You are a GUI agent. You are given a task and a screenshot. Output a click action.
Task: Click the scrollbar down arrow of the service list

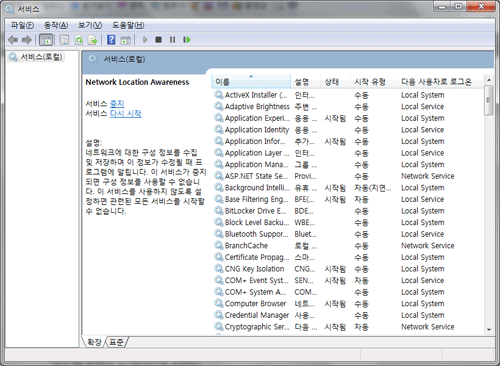point(489,329)
